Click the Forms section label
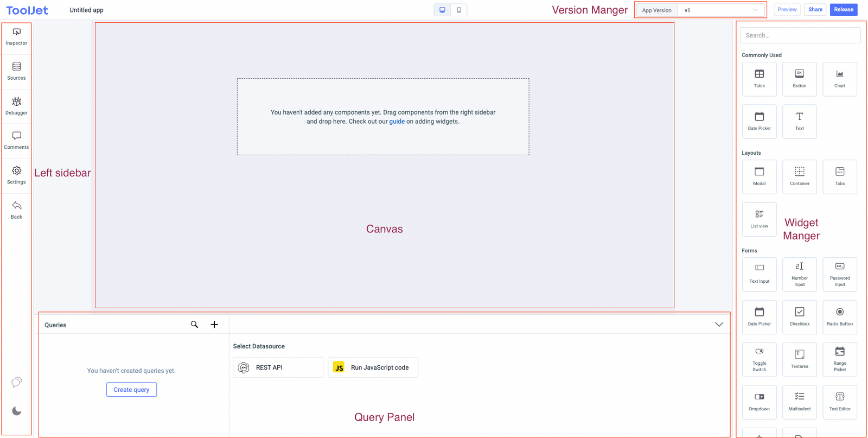 coord(749,251)
